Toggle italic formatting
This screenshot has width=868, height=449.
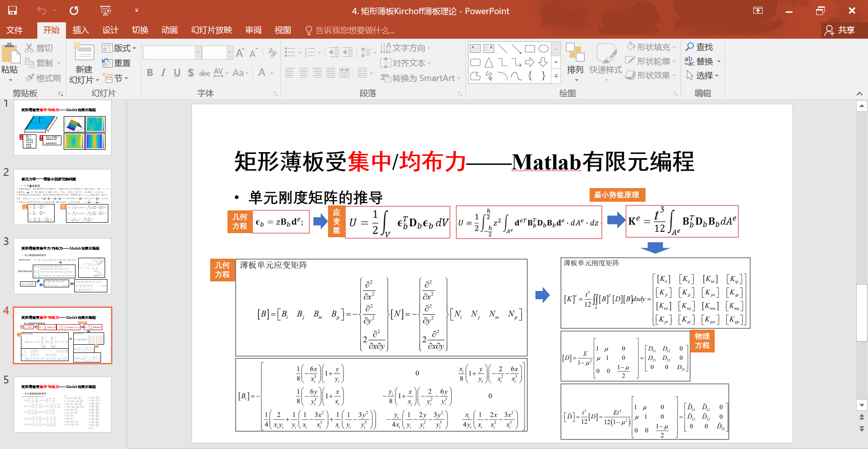point(163,73)
